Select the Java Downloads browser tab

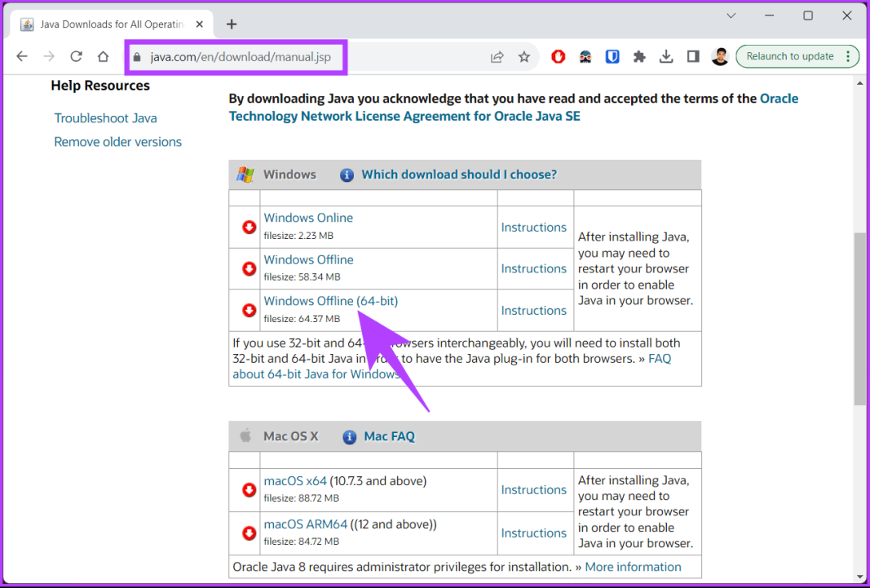pyautogui.click(x=111, y=24)
